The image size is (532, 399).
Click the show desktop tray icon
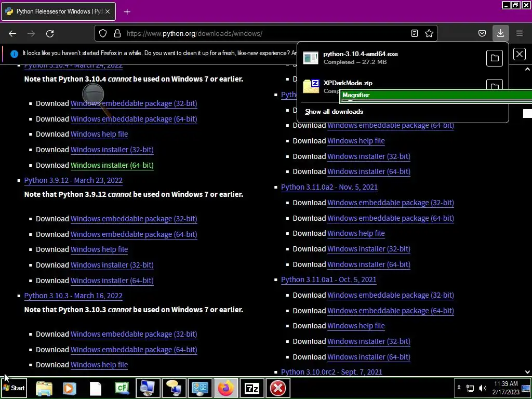point(526,388)
